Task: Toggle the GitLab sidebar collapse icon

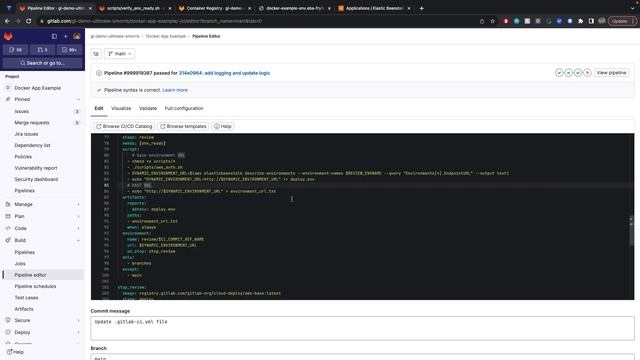Action: click(54, 36)
